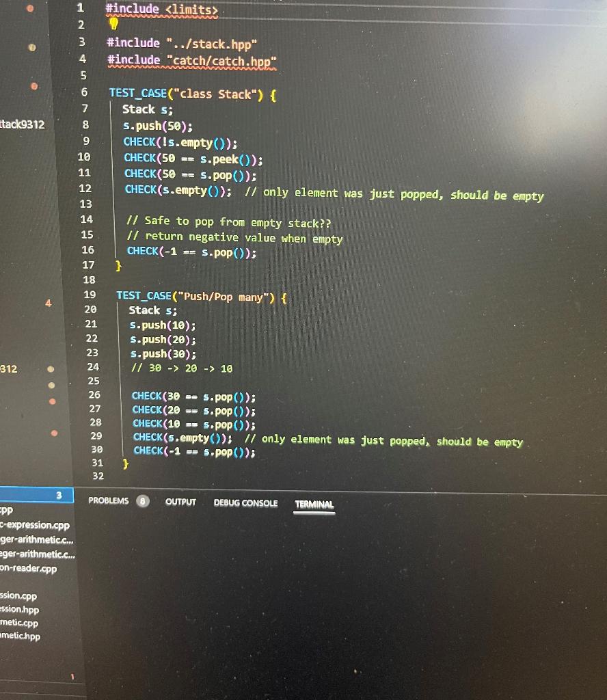This screenshot has width=607, height=700.
Task: Place cursor on TEST_CASE class Stack line
Action: click(191, 94)
